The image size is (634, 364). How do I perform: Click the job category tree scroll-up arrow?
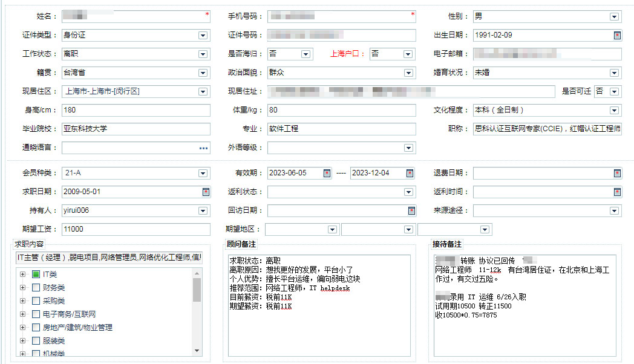197,273
